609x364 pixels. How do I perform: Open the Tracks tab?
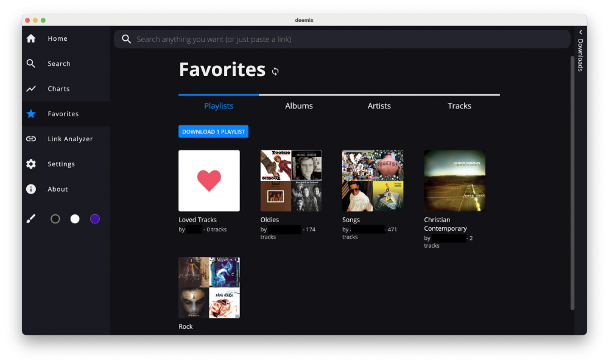click(459, 106)
